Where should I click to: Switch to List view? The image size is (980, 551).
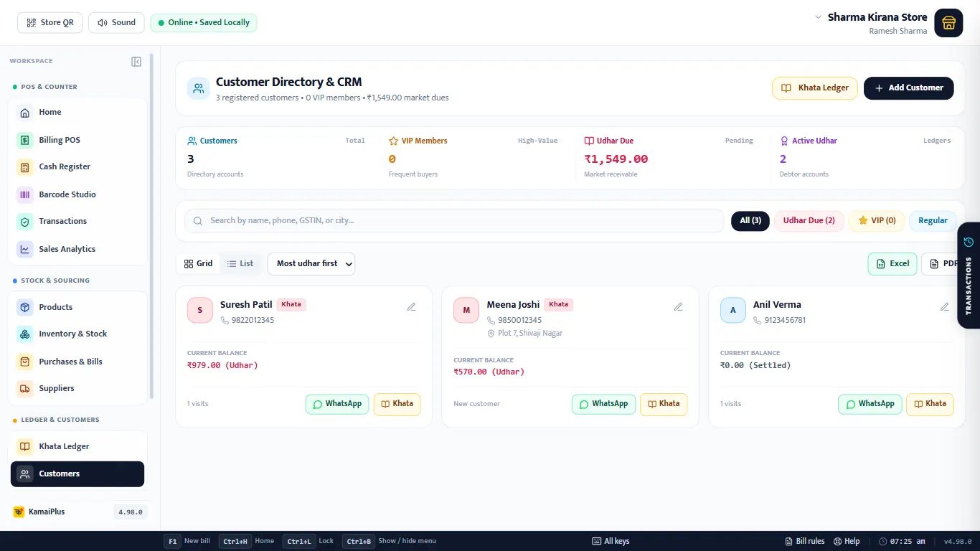coord(240,264)
